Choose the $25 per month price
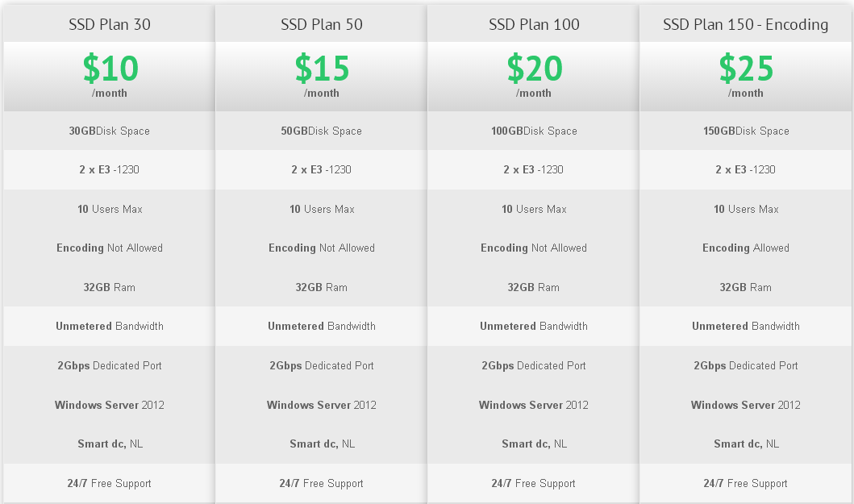 tap(746, 69)
